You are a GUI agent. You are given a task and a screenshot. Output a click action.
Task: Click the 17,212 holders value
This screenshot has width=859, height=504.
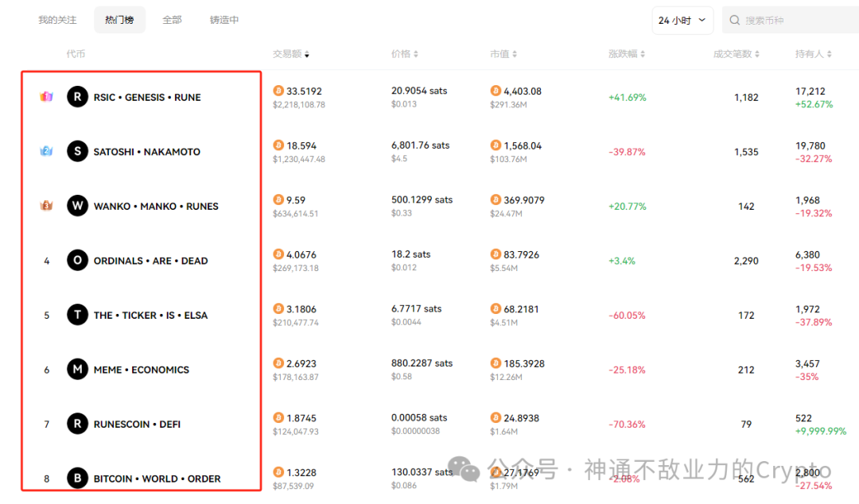pos(810,91)
